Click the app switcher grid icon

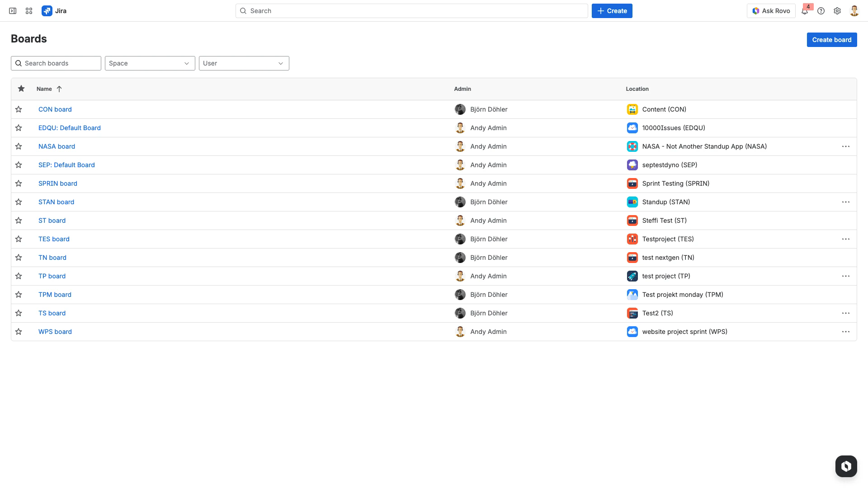(x=28, y=10)
